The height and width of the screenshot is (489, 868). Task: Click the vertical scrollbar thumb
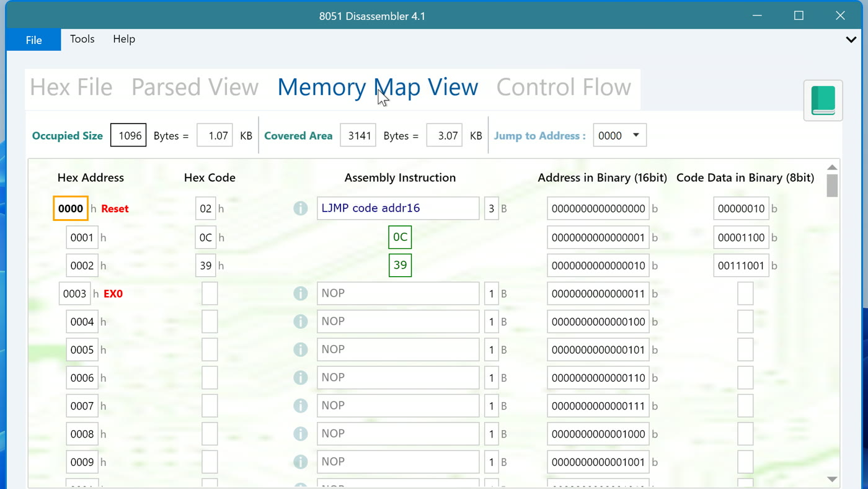pyautogui.click(x=832, y=186)
